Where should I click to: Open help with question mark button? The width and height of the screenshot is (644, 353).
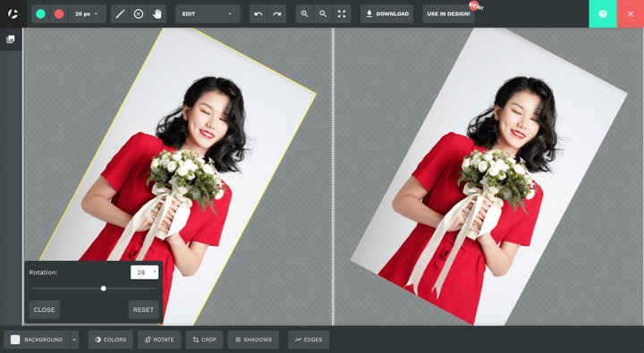pos(603,14)
